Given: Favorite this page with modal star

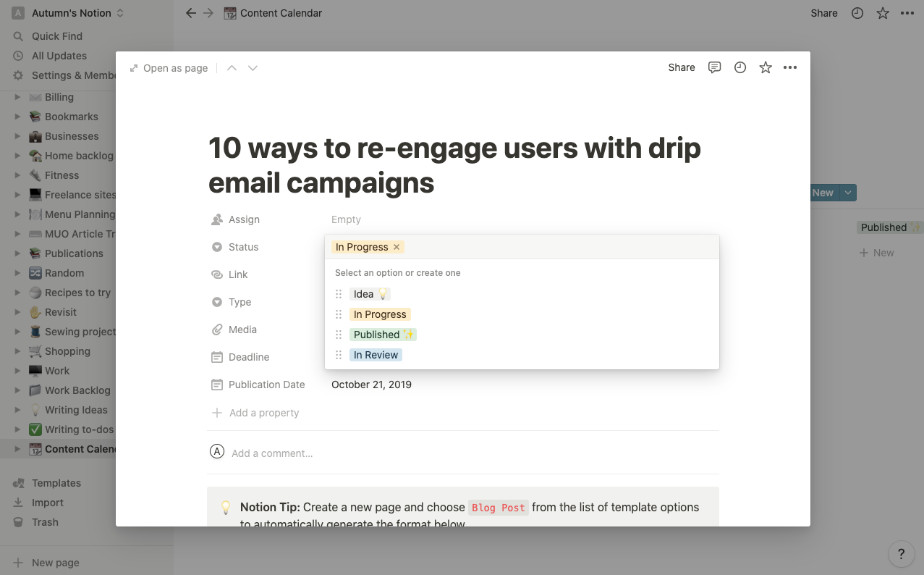Looking at the screenshot, I should click(x=766, y=67).
